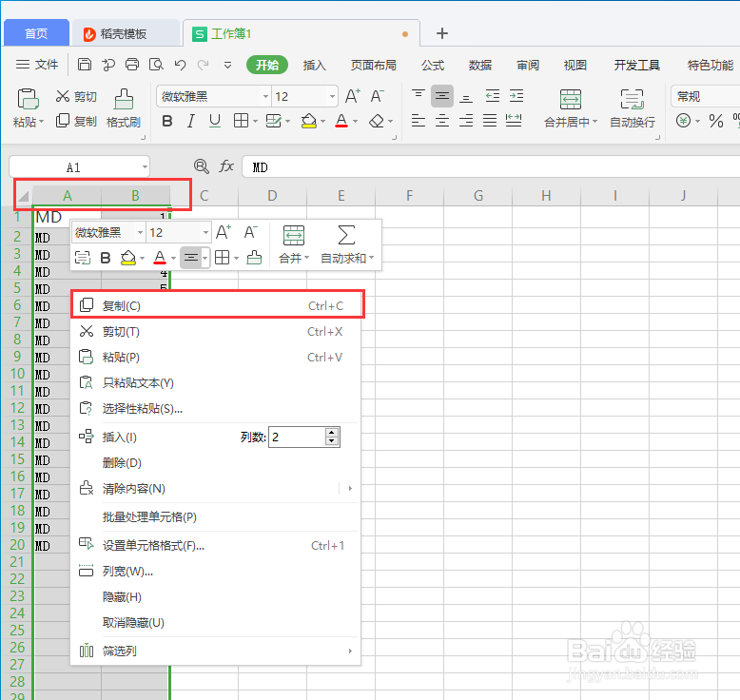Redo the last undone action
This screenshot has height=700, width=740.
coord(203,65)
